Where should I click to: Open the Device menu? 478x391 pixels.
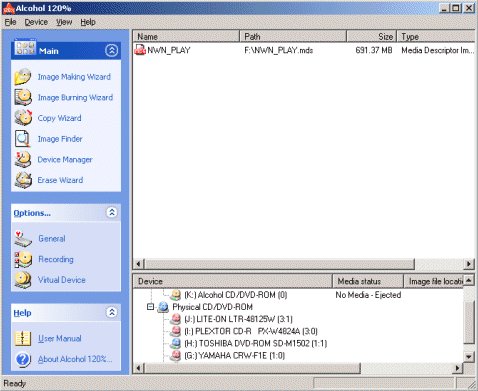(36, 22)
